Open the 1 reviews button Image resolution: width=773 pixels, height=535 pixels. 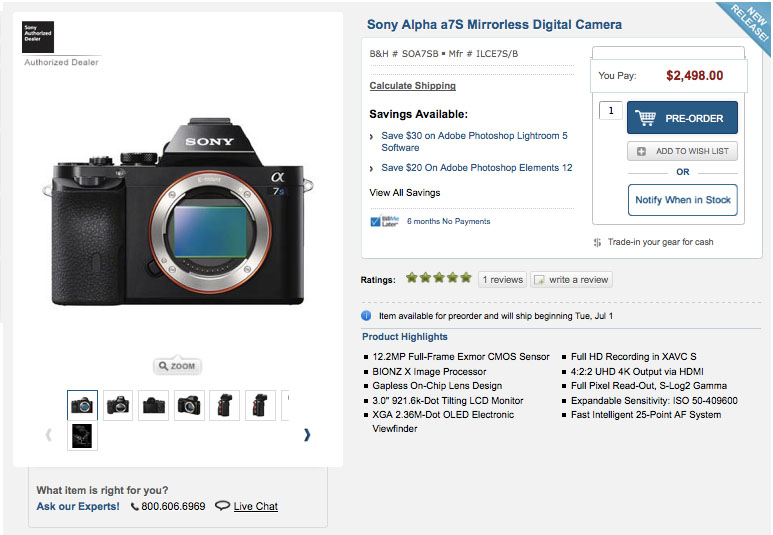(502, 280)
